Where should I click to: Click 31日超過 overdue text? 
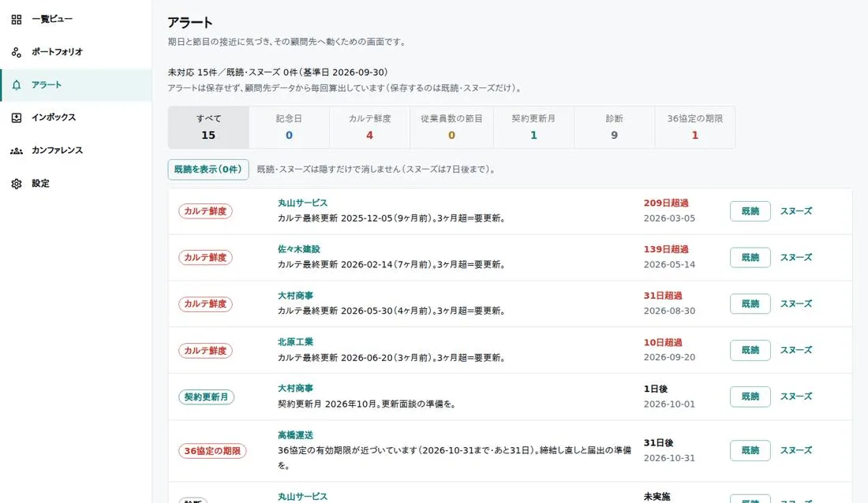pyautogui.click(x=663, y=296)
